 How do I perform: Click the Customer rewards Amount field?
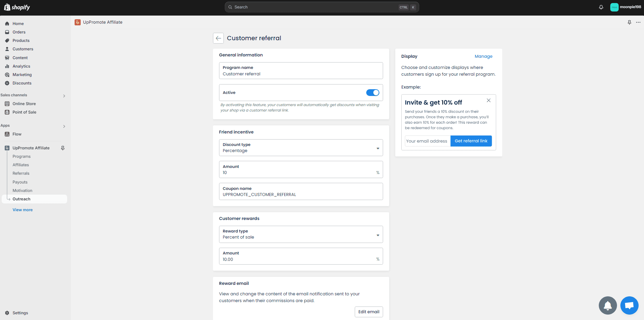[x=301, y=256]
